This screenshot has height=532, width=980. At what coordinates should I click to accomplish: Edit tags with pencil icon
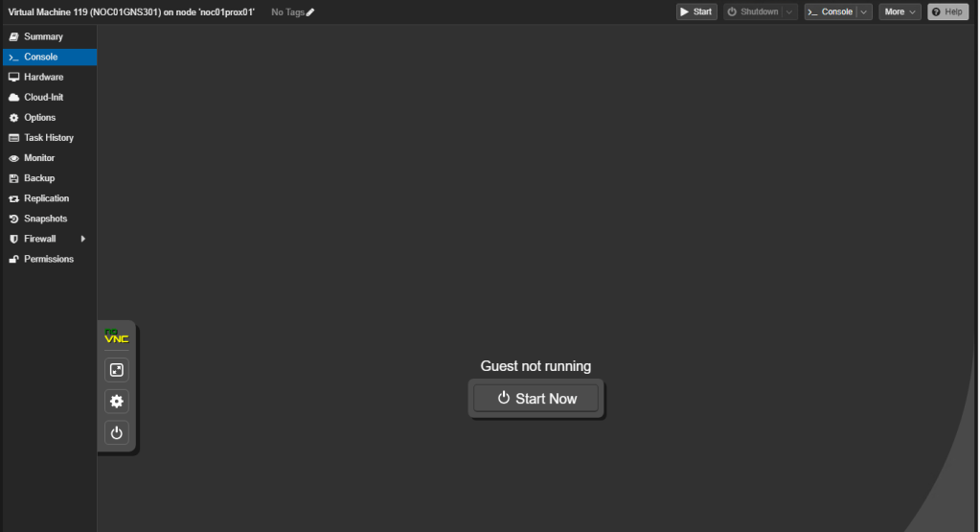[x=309, y=12]
